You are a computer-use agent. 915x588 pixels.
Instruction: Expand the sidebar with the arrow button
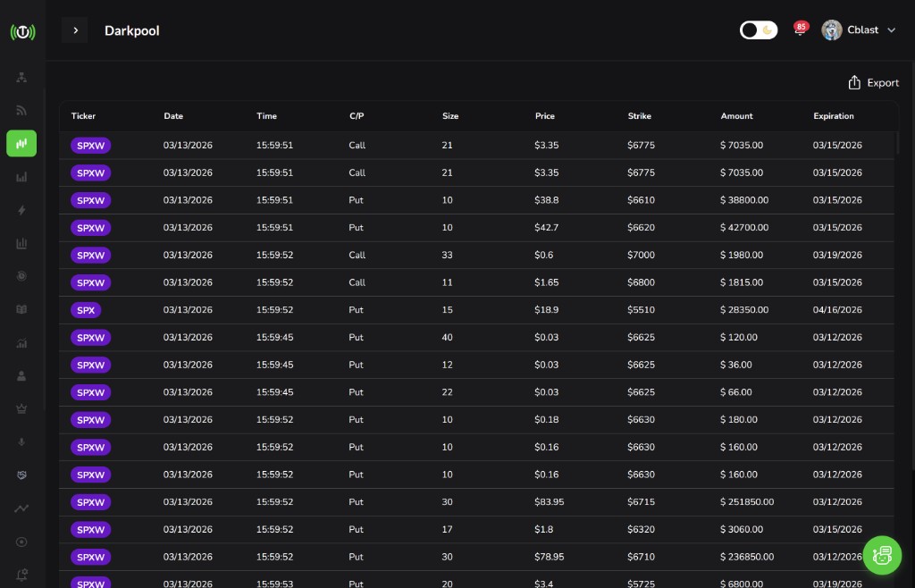(x=75, y=30)
